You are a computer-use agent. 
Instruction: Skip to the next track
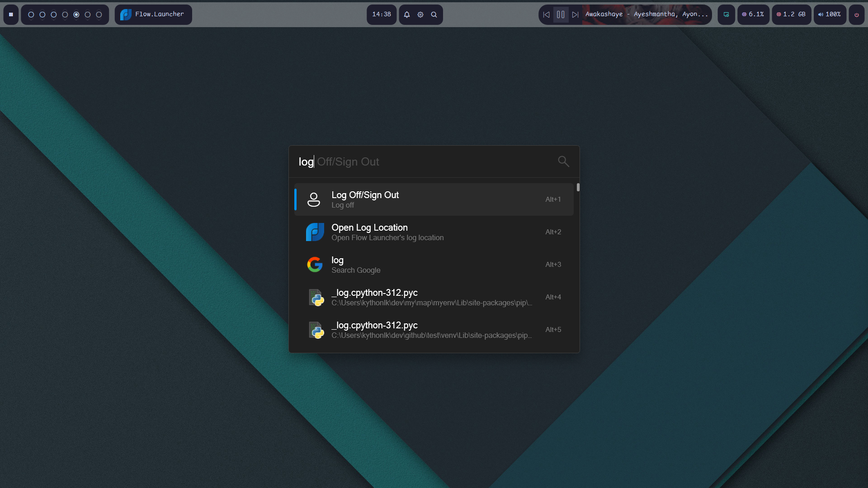click(x=575, y=14)
